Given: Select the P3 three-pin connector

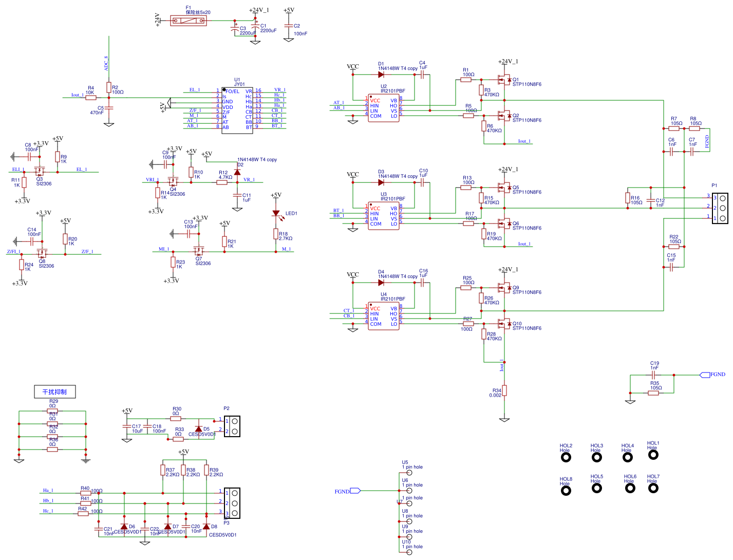Looking at the screenshot, I should click(x=232, y=503).
